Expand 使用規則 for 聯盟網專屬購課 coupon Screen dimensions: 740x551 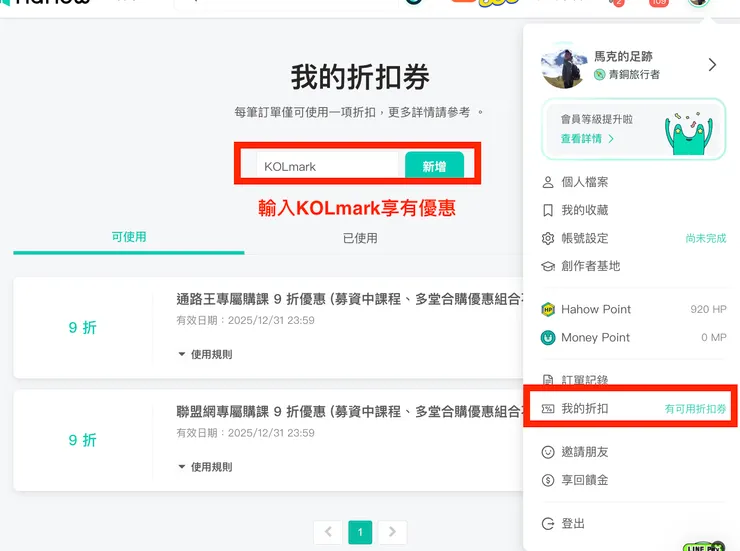click(205, 467)
